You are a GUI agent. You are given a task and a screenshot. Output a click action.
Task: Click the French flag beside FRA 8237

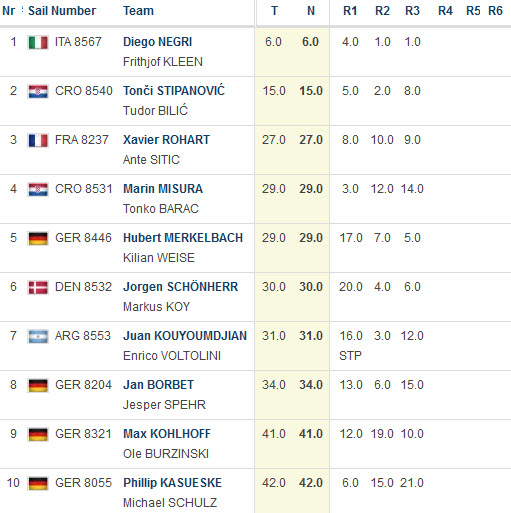[x=38, y=141]
